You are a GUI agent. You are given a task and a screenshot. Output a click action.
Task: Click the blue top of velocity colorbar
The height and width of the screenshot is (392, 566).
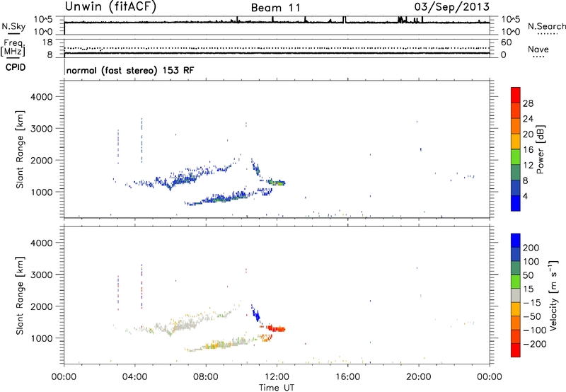516,241
